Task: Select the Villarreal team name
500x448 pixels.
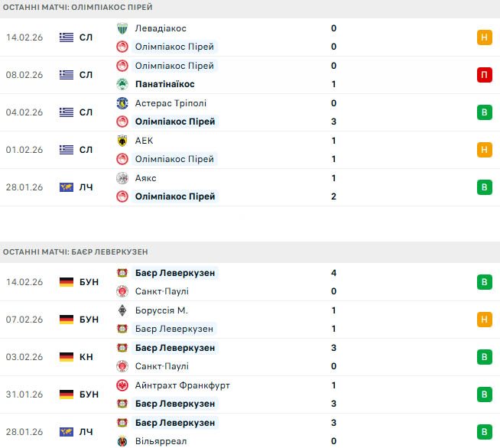Action: point(161,441)
